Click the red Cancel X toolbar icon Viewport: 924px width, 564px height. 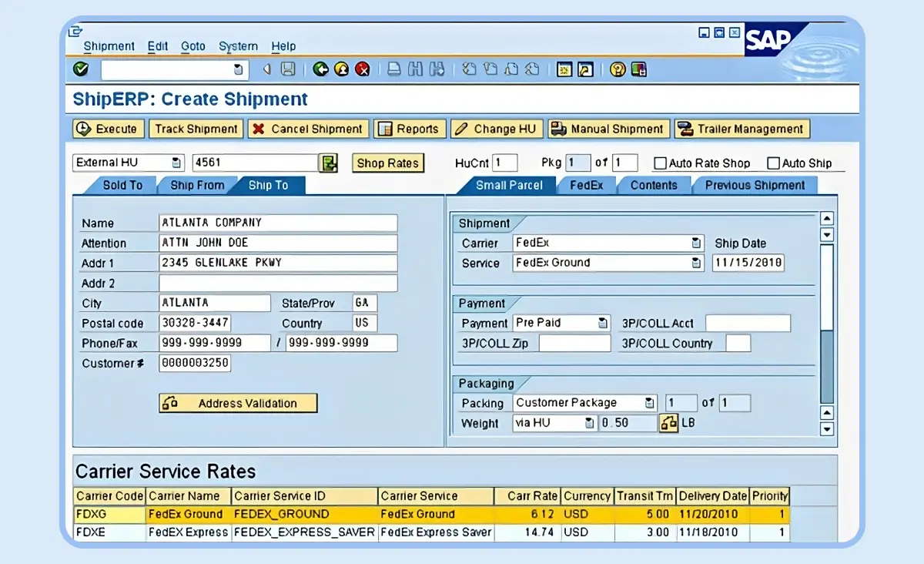(x=362, y=69)
